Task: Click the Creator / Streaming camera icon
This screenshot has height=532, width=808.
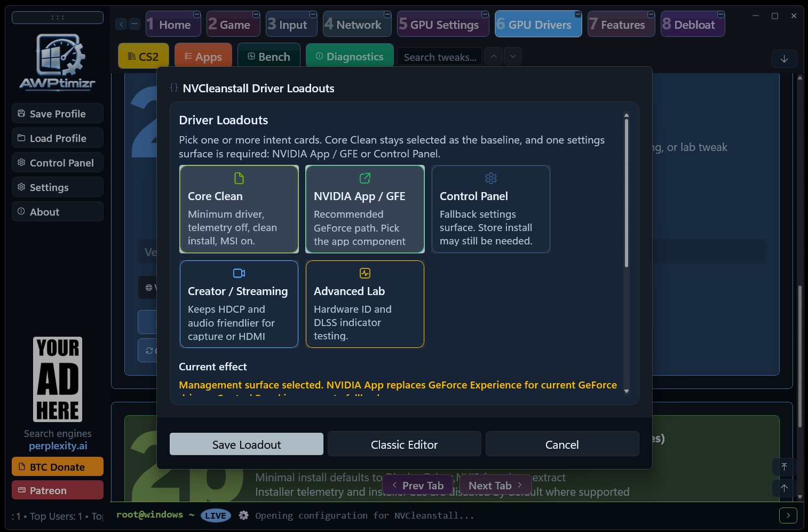Action: tap(239, 273)
